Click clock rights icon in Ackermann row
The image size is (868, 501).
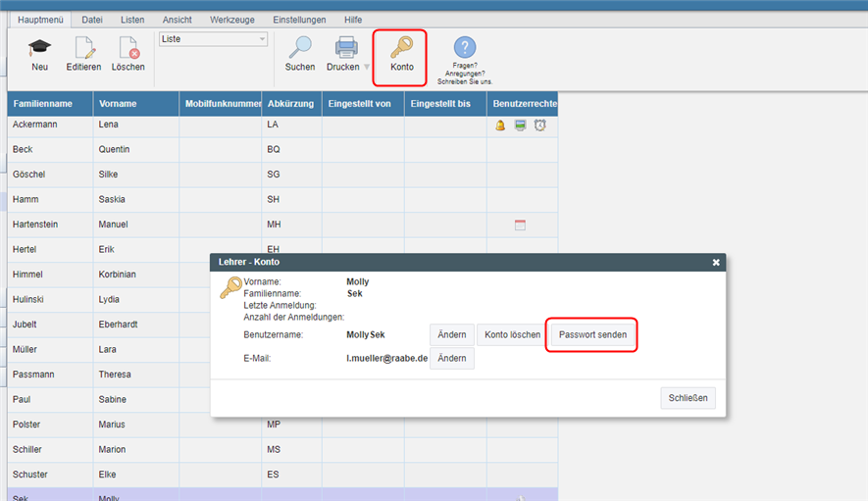point(539,125)
